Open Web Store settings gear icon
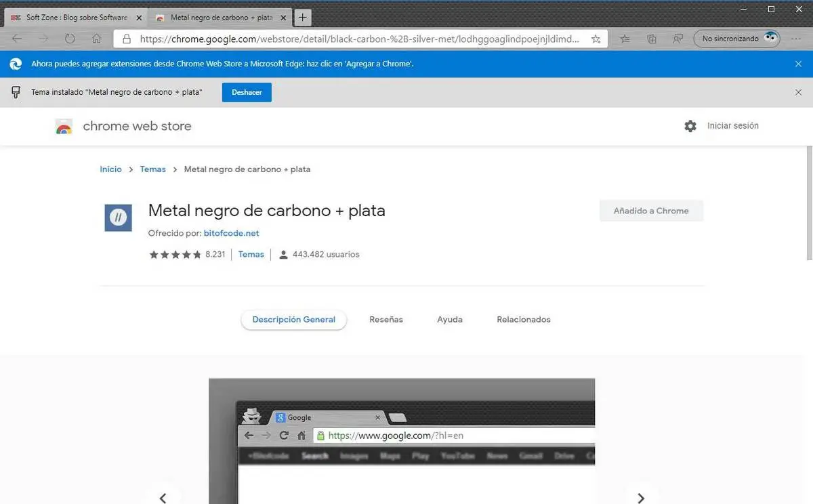The height and width of the screenshot is (504, 813). tap(690, 126)
